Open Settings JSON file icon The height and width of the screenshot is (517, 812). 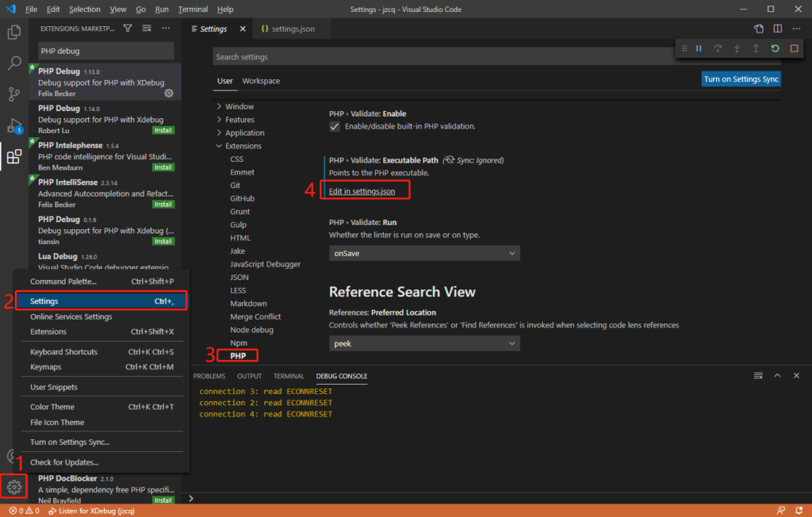759,29
